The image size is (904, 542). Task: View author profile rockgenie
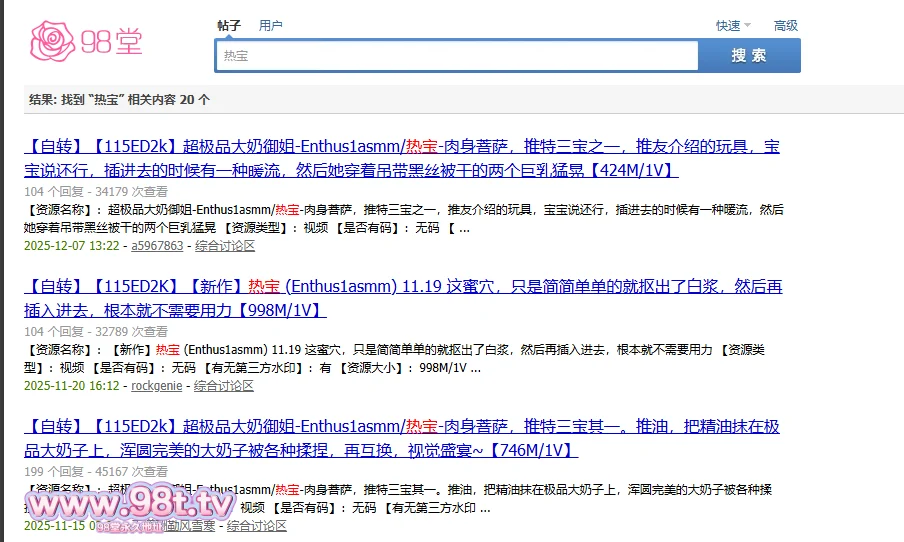pyautogui.click(x=157, y=386)
